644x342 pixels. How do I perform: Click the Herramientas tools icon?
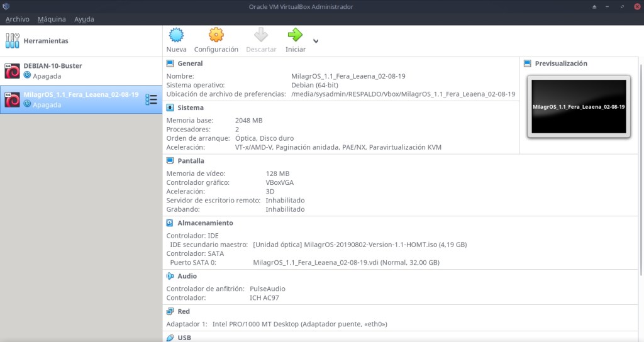tap(13, 41)
